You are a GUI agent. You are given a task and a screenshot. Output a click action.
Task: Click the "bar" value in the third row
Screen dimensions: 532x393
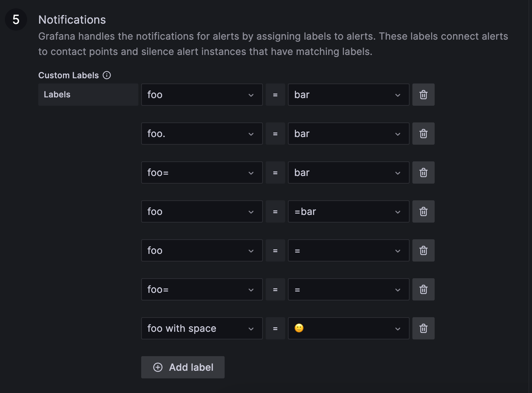coord(334,172)
